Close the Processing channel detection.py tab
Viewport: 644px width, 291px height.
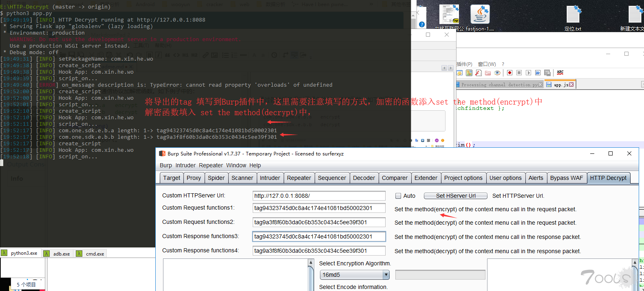pyautogui.click(x=540, y=85)
